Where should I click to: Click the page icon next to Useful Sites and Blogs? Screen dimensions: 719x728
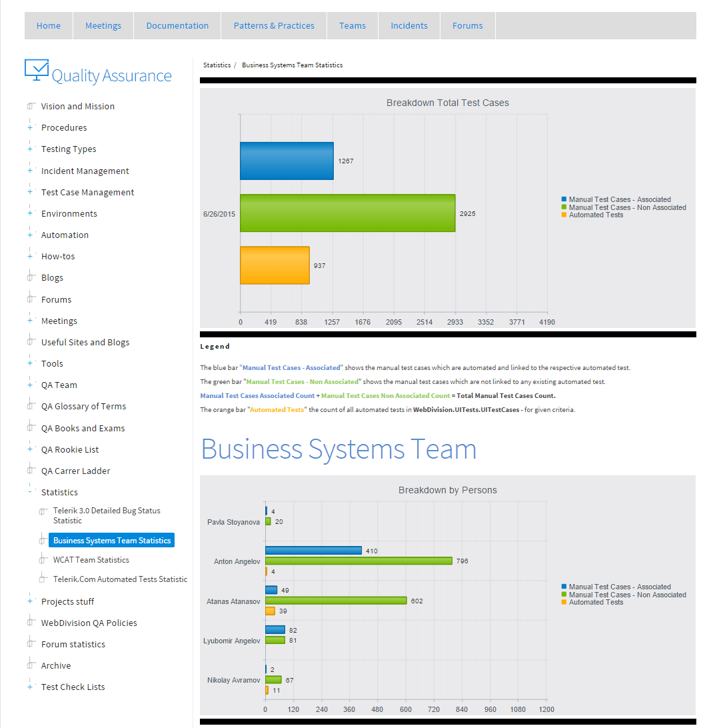[29, 342]
